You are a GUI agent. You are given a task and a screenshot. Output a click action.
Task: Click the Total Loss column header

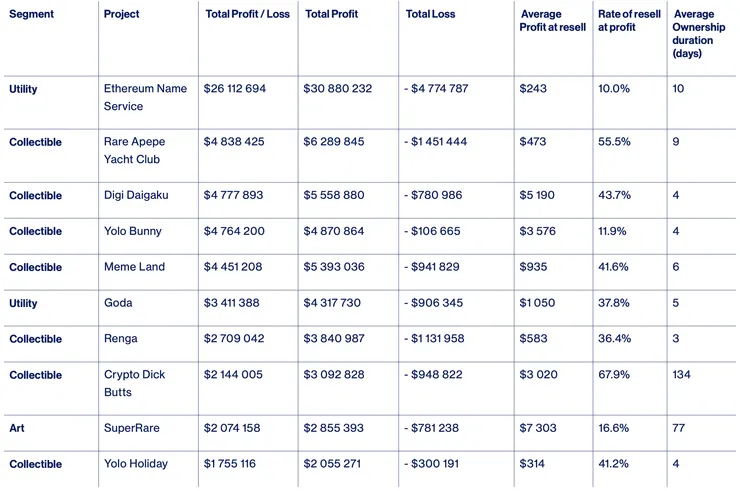(431, 15)
